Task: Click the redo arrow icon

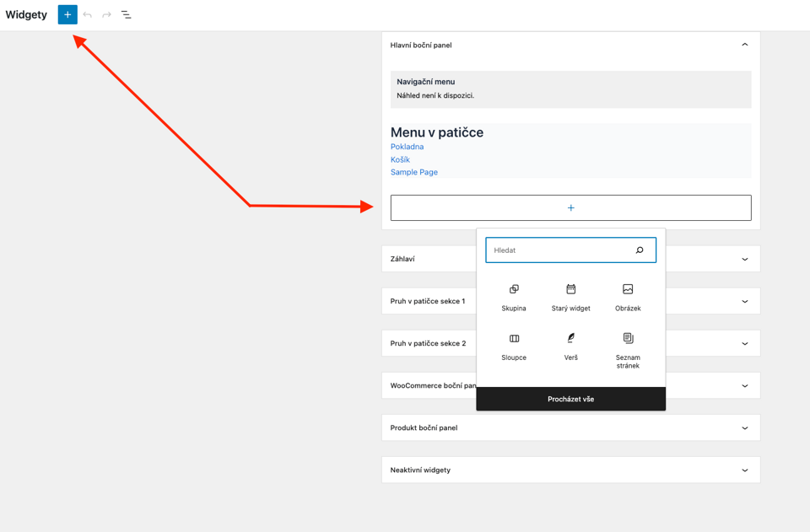Action: click(x=106, y=15)
